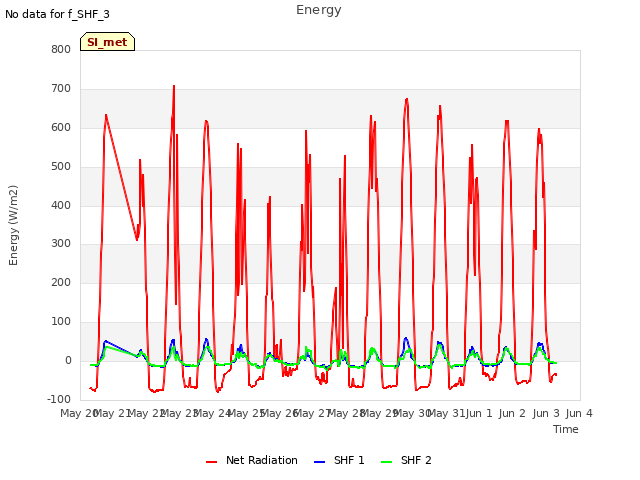The width and height of the screenshot is (640, 480).
Task: Click the Jun 2 x-axis tick label
Action: (512, 413)
